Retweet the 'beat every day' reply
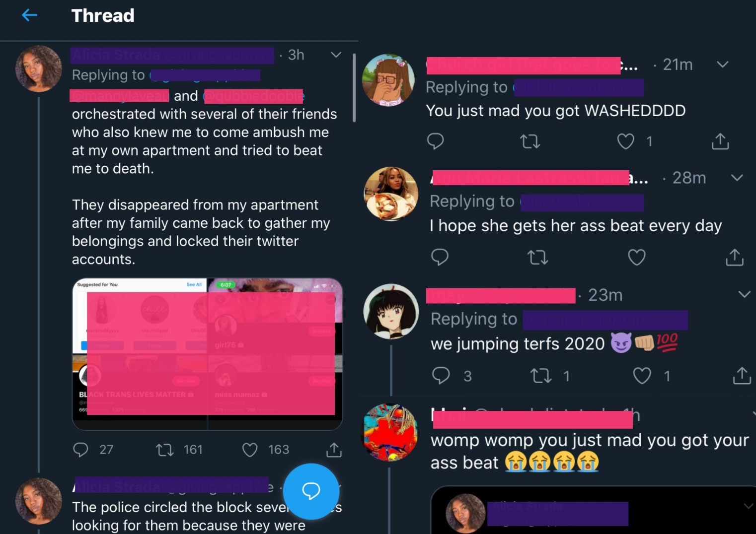The image size is (756, 534). click(x=537, y=257)
